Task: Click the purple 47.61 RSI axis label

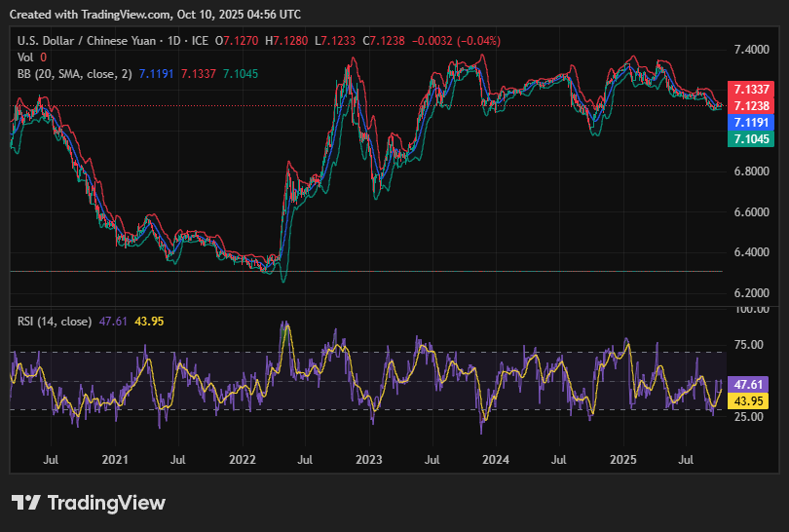Action: pyautogui.click(x=750, y=385)
